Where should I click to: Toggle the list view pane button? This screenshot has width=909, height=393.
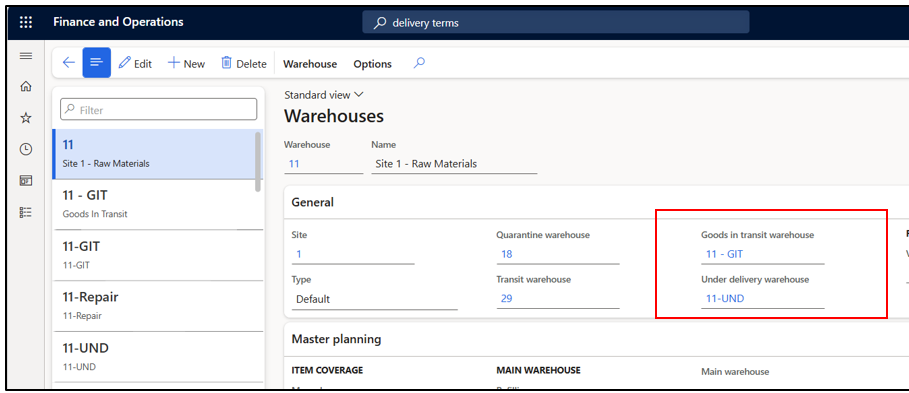point(96,63)
